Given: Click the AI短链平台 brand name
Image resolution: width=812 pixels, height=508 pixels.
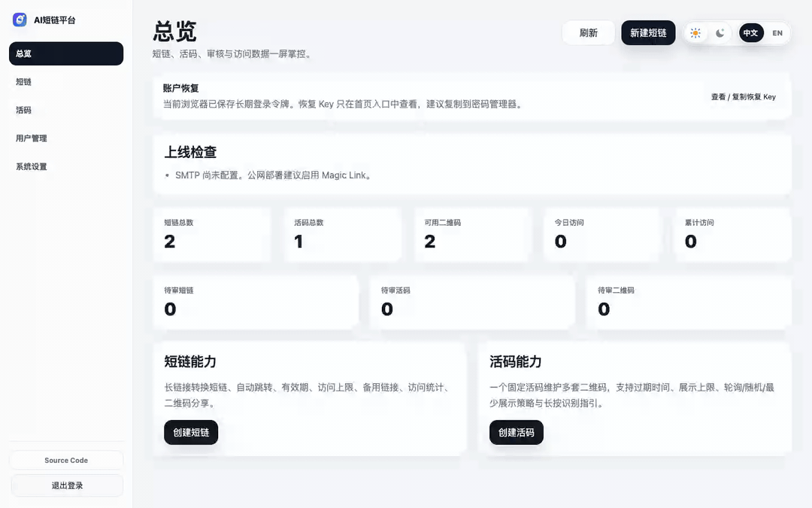Looking at the screenshot, I should point(55,20).
